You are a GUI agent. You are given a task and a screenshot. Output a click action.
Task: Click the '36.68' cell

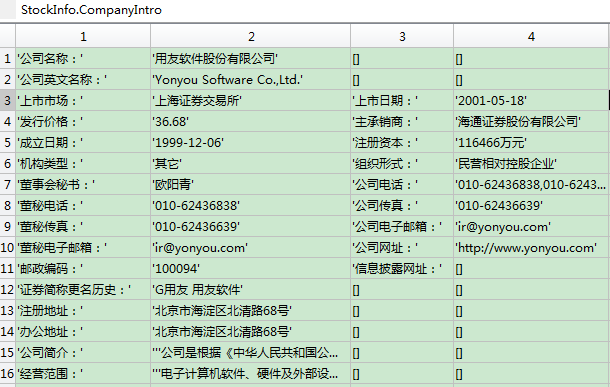(251, 122)
